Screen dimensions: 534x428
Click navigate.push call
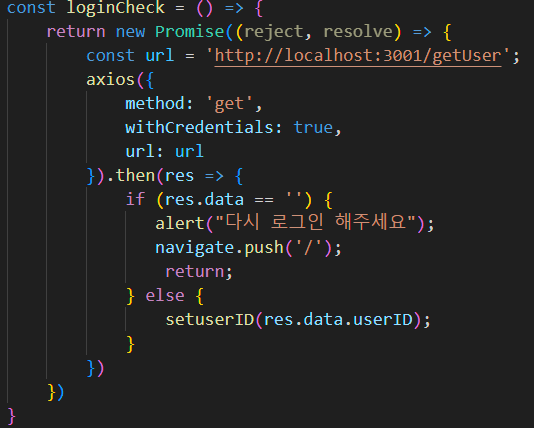pyautogui.click(x=219, y=248)
